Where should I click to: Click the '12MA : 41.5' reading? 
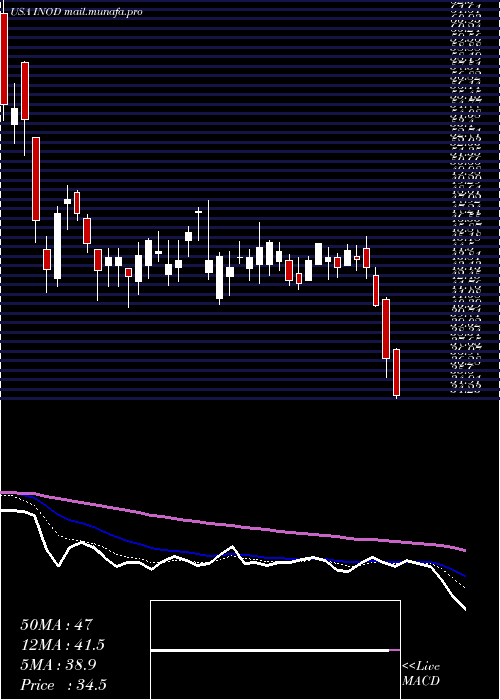pos(63,645)
